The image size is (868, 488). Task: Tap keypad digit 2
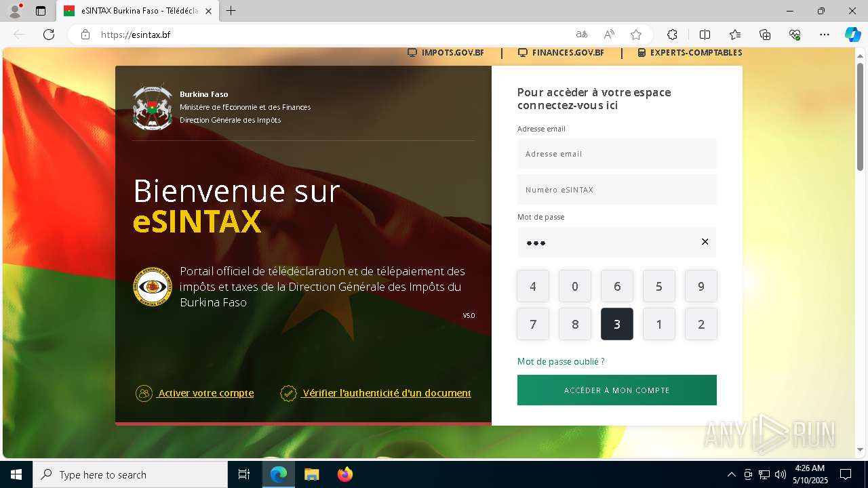(701, 324)
